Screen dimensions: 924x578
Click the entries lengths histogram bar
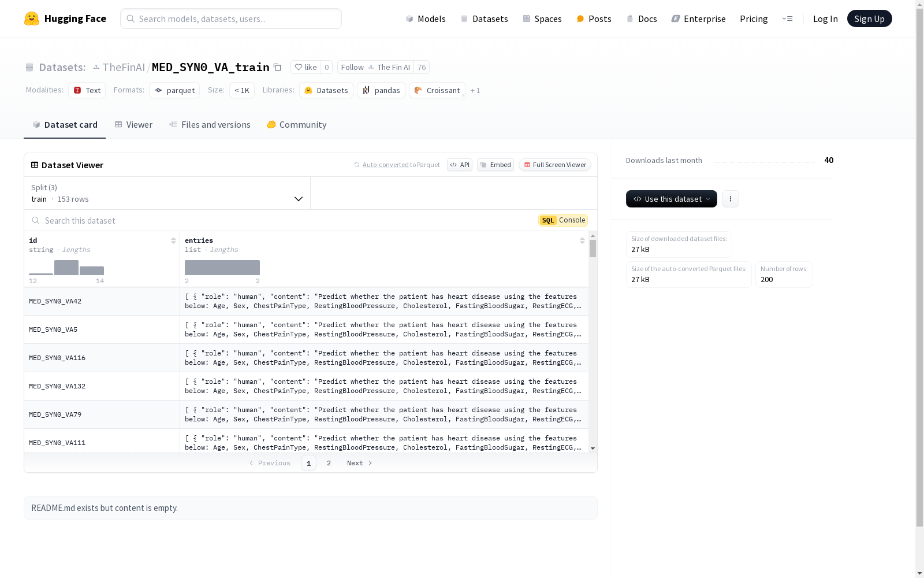[x=222, y=268]
